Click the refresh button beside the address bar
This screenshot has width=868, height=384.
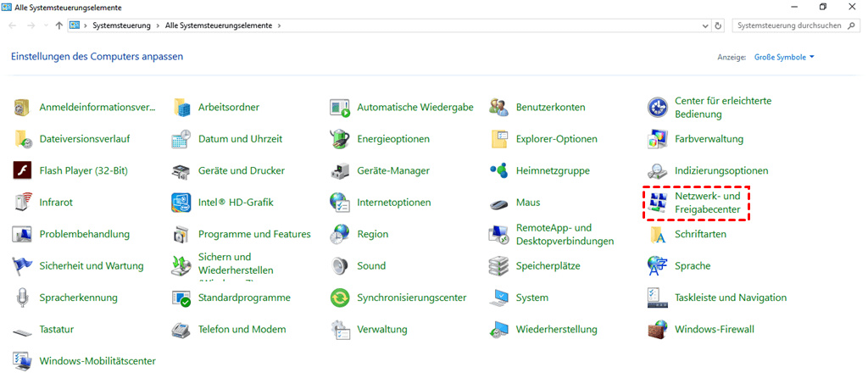719,25
